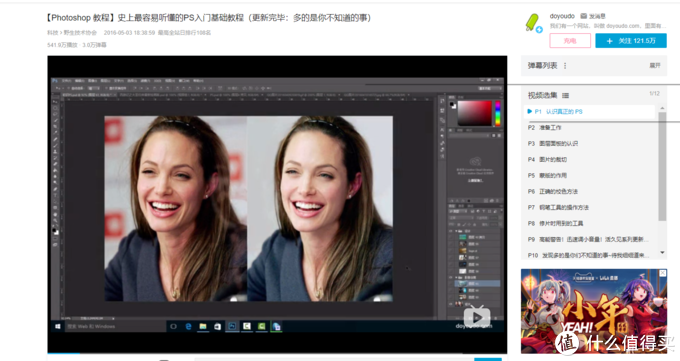The image size is (680, 361).
Task: Click the playlist scrollbar down arrow
Action: (662, 253)
